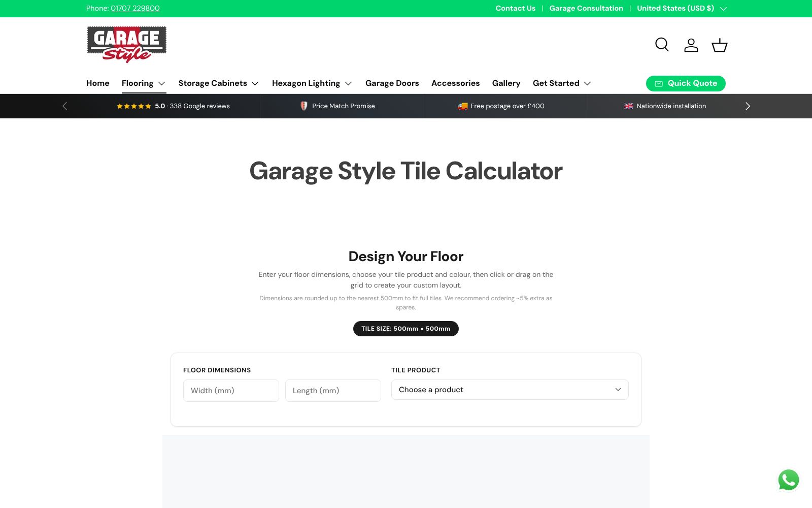
Task: Click the FLOOR DIMENSIONS label
Action: 217,370
